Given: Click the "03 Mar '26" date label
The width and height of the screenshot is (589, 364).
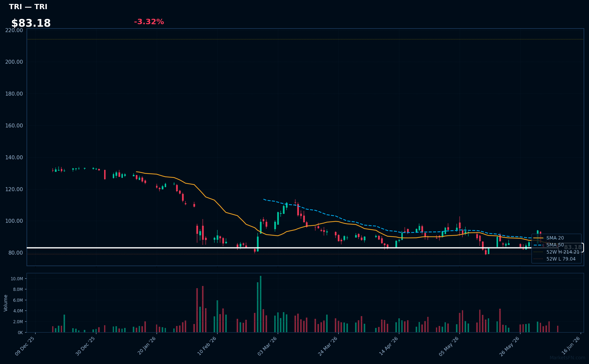Looking at the screenshot, I should click(x=267, y=346).
